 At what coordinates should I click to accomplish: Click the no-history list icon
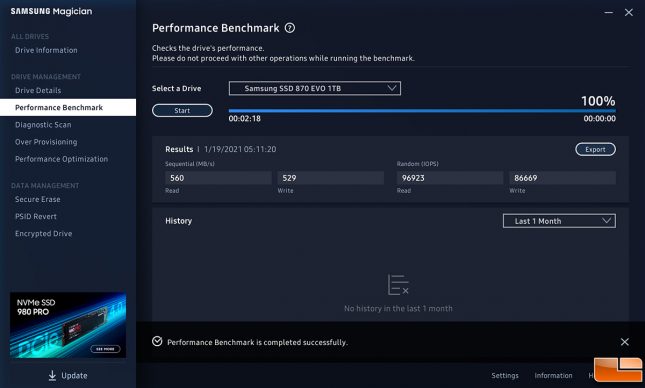(x=398, y=285)
